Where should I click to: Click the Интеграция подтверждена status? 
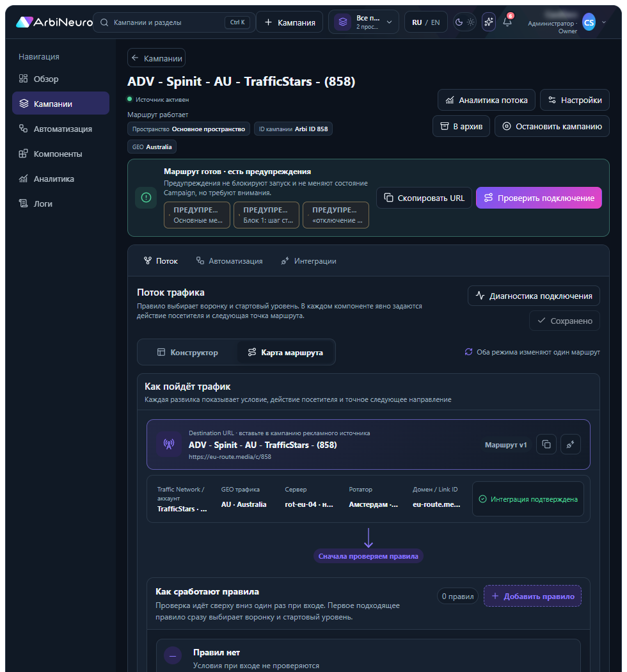(x=528, y=499)
